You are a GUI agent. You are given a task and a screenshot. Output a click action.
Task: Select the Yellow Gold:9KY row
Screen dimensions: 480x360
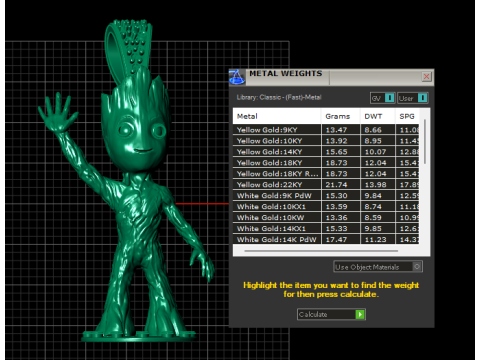point(326,130)
